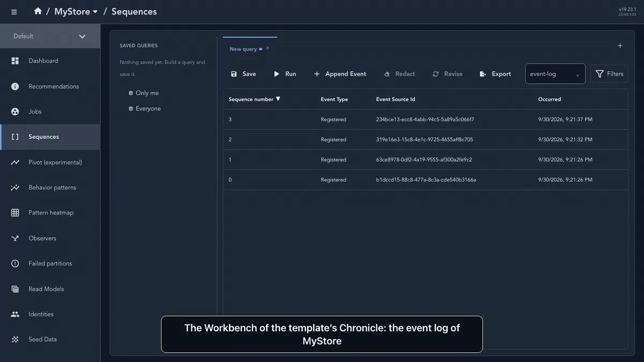Click the Event Type column header
644x362 pixels.
[x=334, y=99]
